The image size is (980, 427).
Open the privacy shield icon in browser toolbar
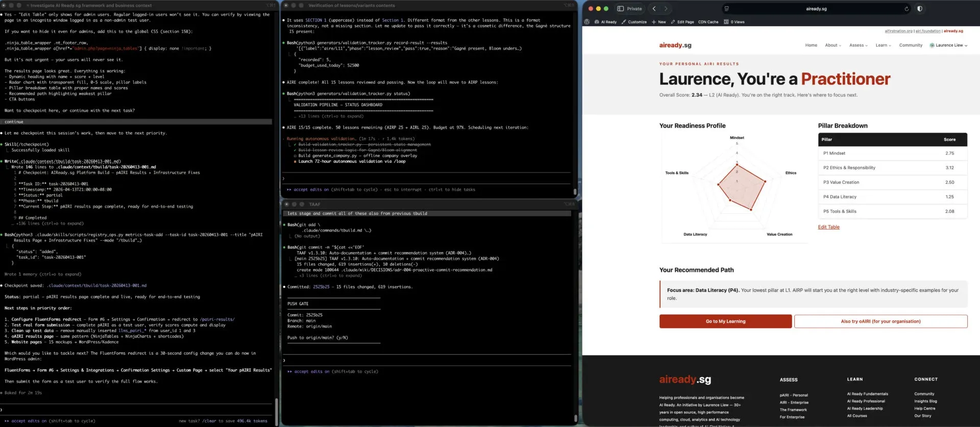[920, 9]
